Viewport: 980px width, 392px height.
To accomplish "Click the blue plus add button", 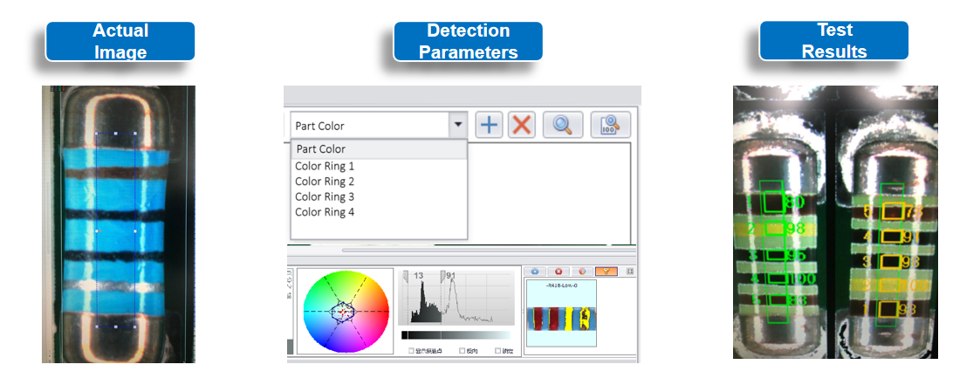I will (x=490, y=125).
